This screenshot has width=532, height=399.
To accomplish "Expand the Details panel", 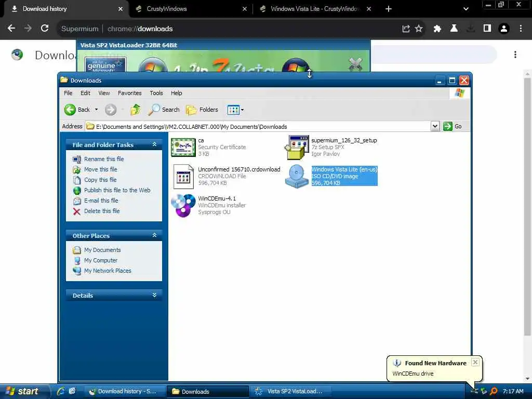I will point(154,295).
